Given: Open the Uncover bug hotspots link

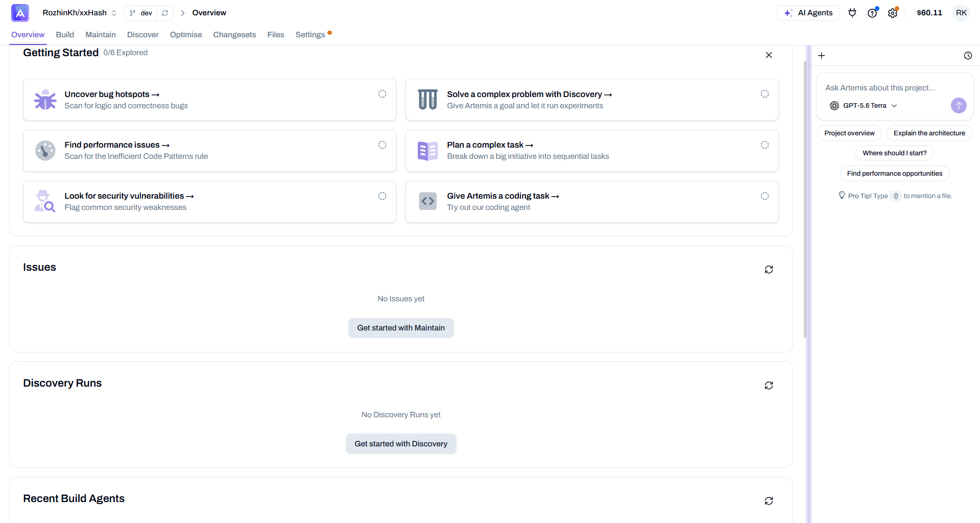Looking at the screenshot, I should click(x=112, y=94).
